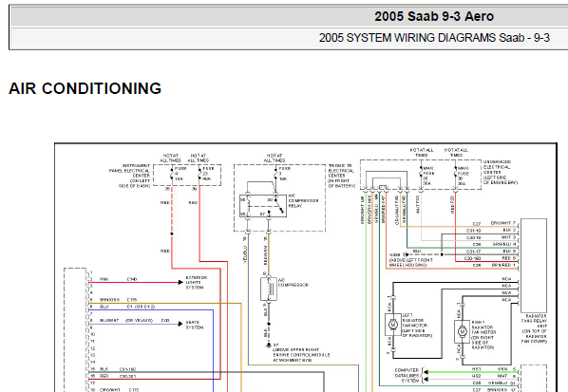Click the right radiator fan motor symbol
The width and height of the screenshot is (568, 392).
(462, 331)
